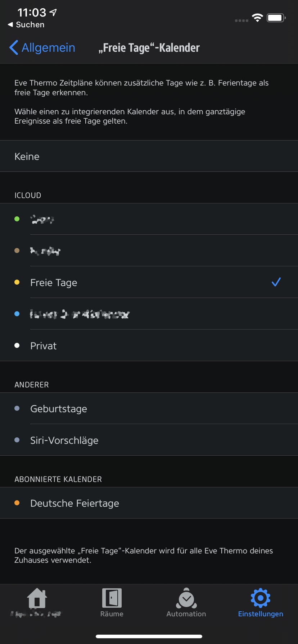
Task: Choose the Privat calendar
Action: pos(149,345)
